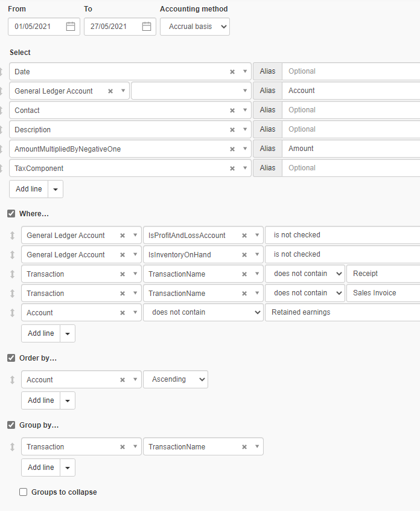Viewport: 420px width, 511px height.
Task: Clear the Contact select field
Action: 232,111
